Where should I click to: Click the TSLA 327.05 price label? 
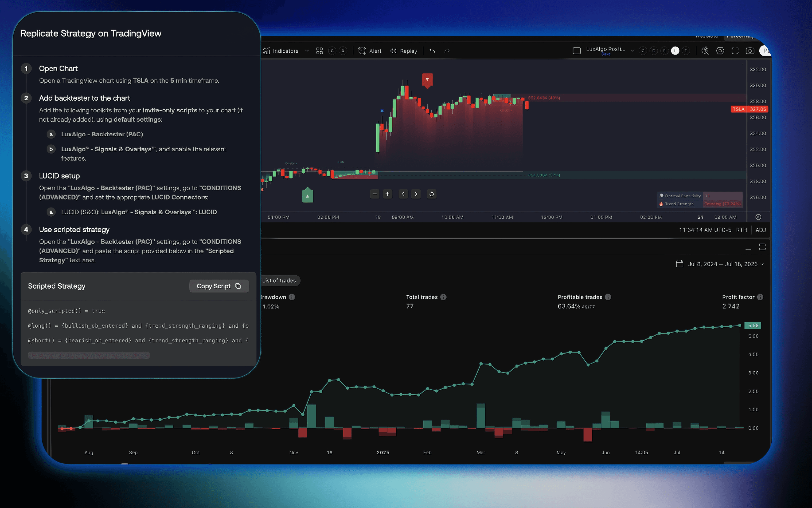tap(749, 109)
